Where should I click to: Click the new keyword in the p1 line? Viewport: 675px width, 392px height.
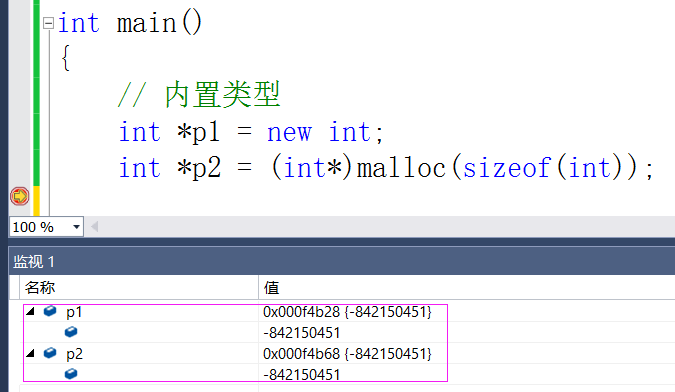pyautogui.click(x=289, y=133)
